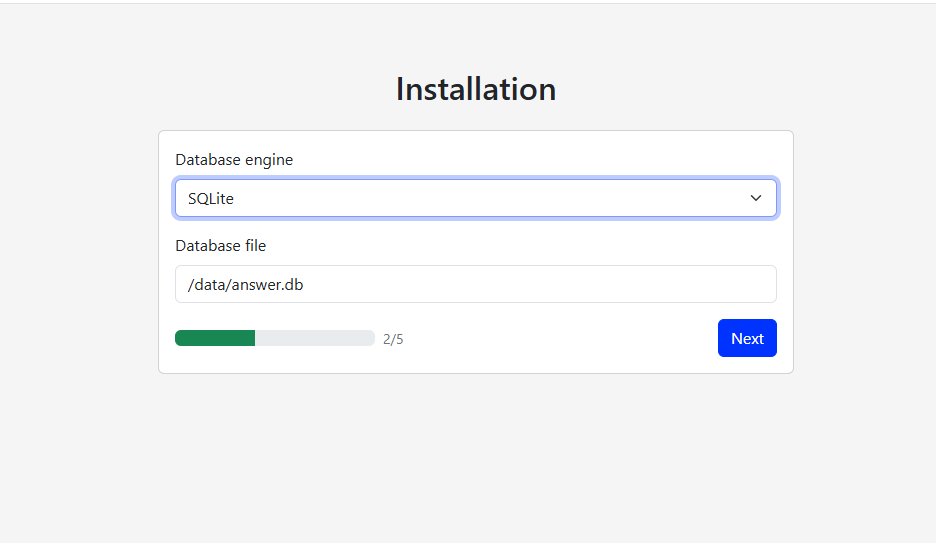Viewport: 936px width, 543px height.
Task: Click the green filled part of the progress bar
Action: pos(215,338)
